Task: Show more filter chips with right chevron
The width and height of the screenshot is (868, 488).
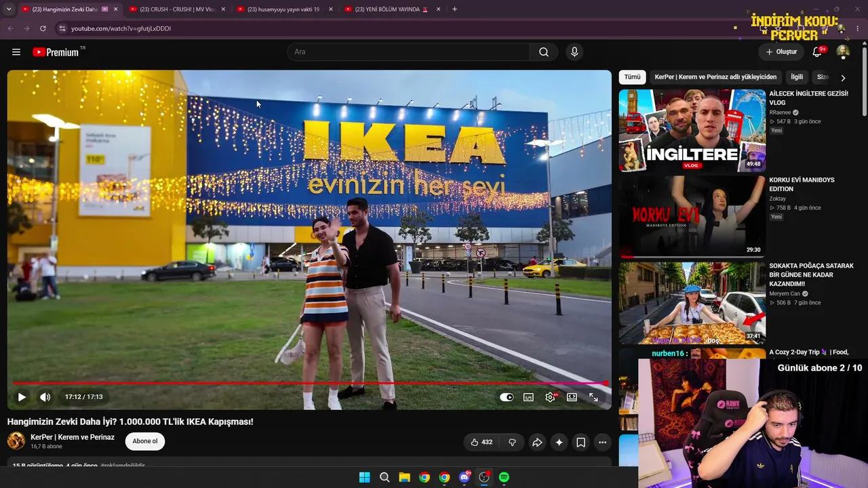Action: tap(843, 78)
